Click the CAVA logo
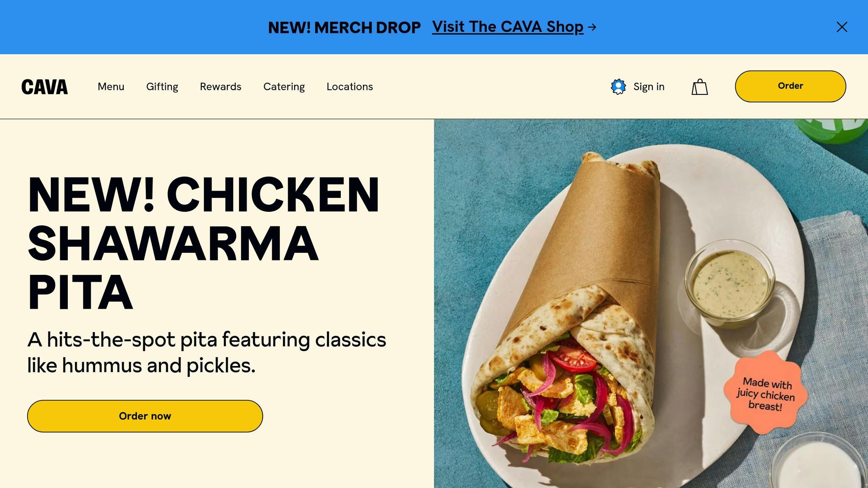 (x=45, y=87)
